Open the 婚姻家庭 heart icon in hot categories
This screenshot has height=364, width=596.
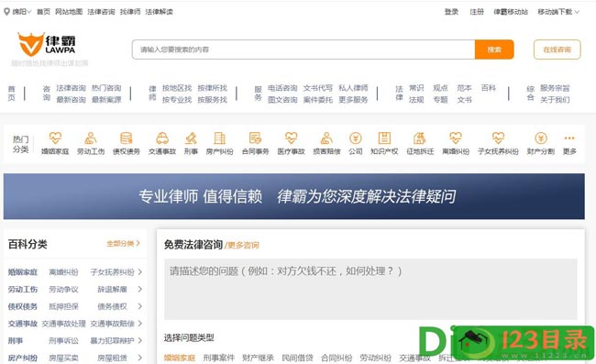click(x=55, y=138)
